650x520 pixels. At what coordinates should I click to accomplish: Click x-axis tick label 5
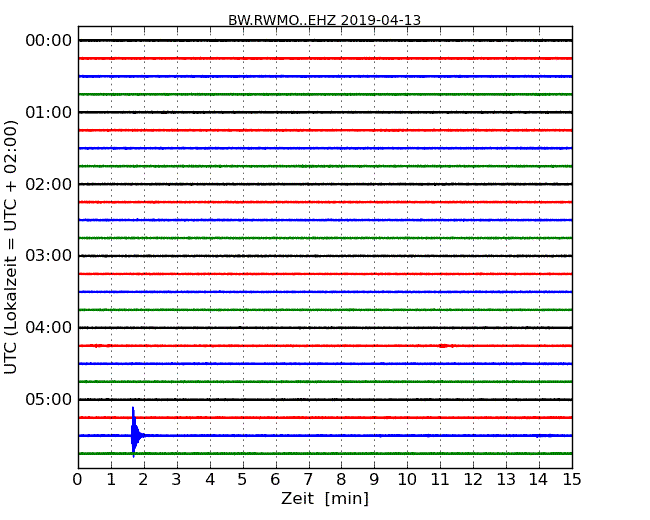243,479
